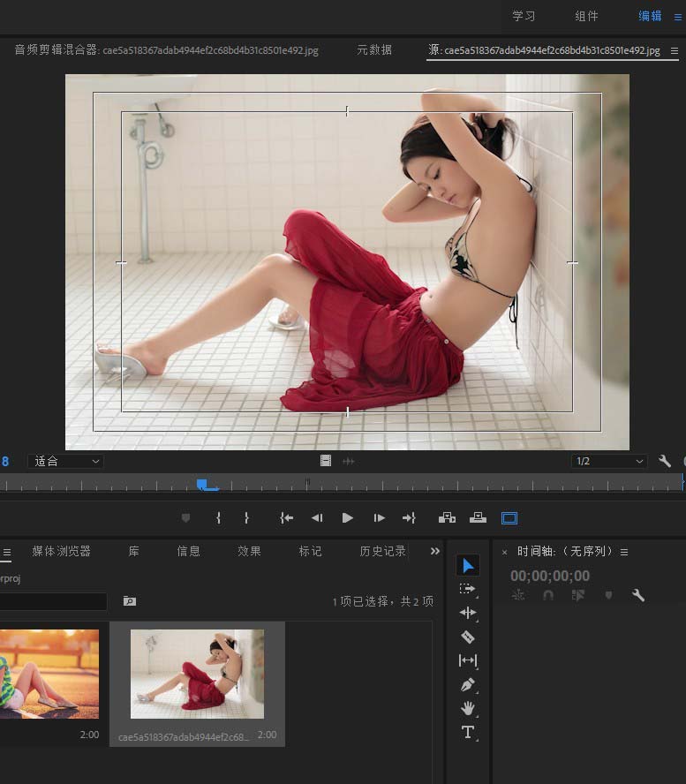Image resolution: width=686 pixels, height=784 pixels.
Task: Open the 适合 zoom level dropdown
Action: click(65, 461)
